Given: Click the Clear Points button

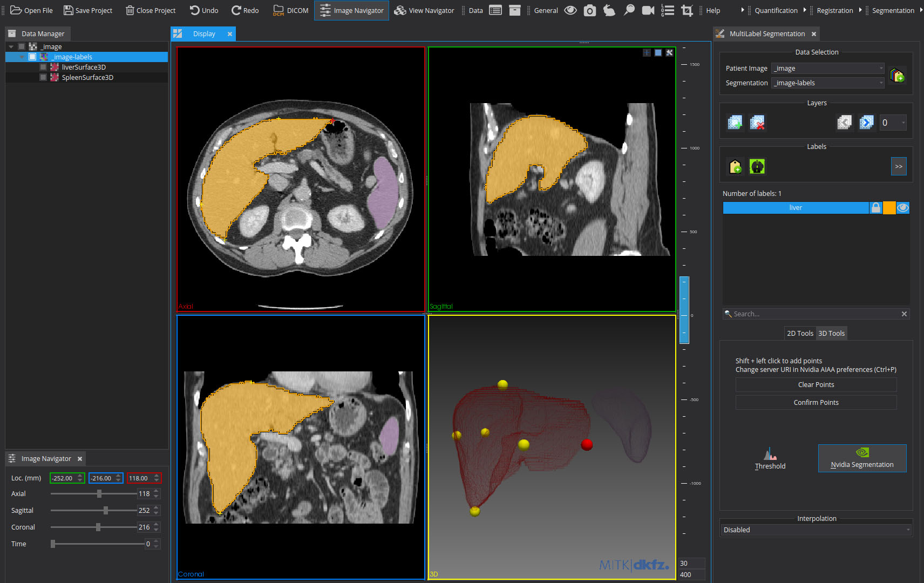Looking at the screenshot, I should tap(816, 385).
